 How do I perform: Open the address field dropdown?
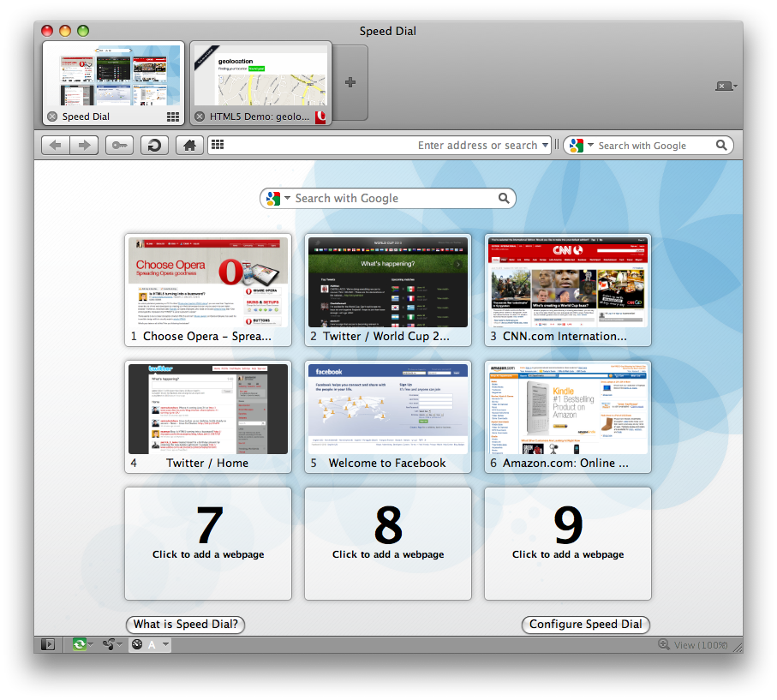(546, 145)
